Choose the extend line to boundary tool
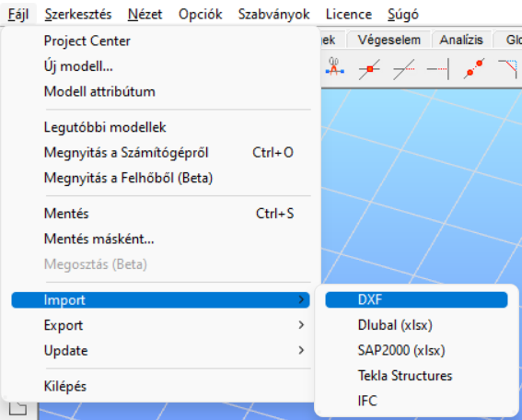 pyautogui.click(x=438, y=69)
